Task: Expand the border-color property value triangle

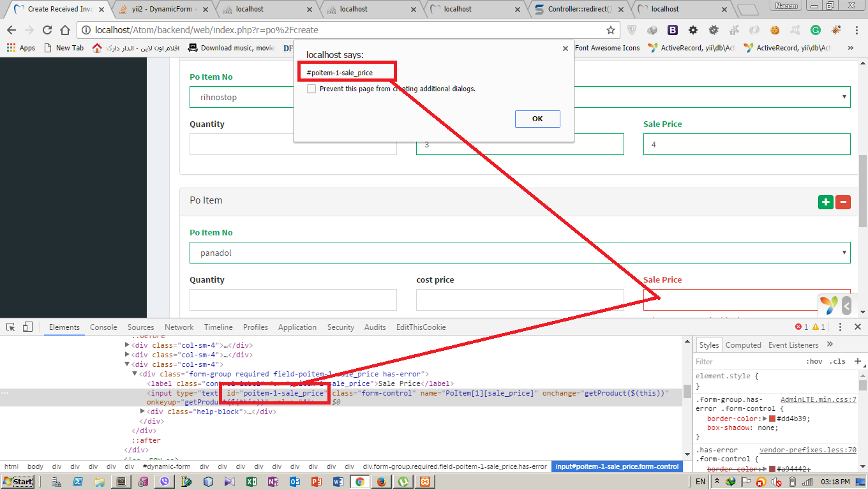Action: [x=765, y=419]
